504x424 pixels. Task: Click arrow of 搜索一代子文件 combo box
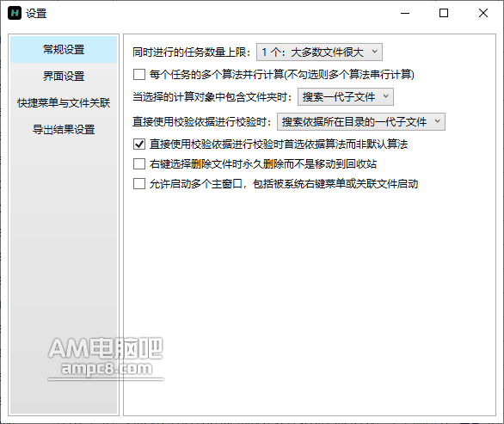pyautogui.click(x=385, y=96)
